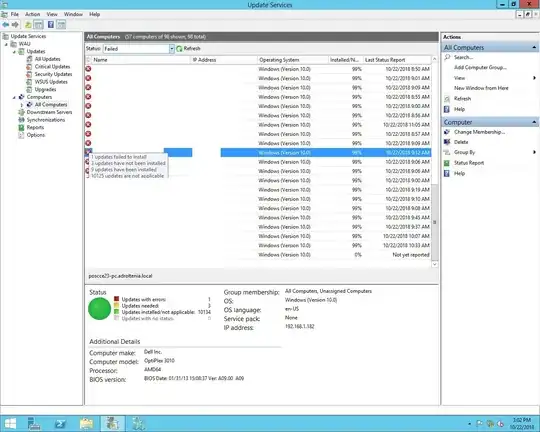Collapse the Updates tree node
Viewport: 540px width, 432px height.
[x=14, y=52]
